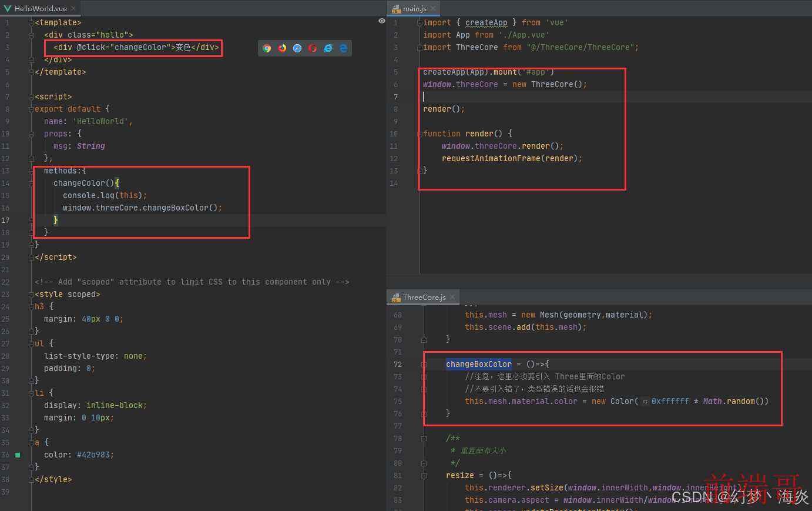The image size is (812, 511).
Task: Click the JS file icon on ThreeCore.js tab
Action: tap(396, 298)
